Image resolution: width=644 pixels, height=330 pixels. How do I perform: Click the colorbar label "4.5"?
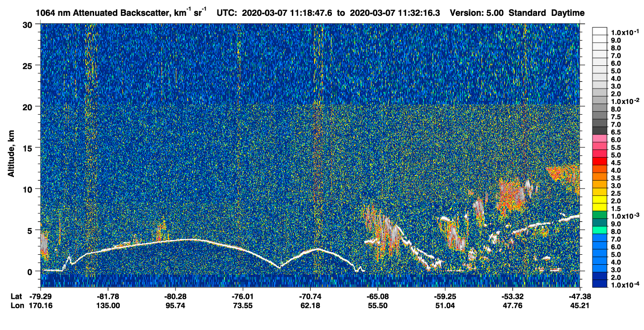tap(616, 163)
